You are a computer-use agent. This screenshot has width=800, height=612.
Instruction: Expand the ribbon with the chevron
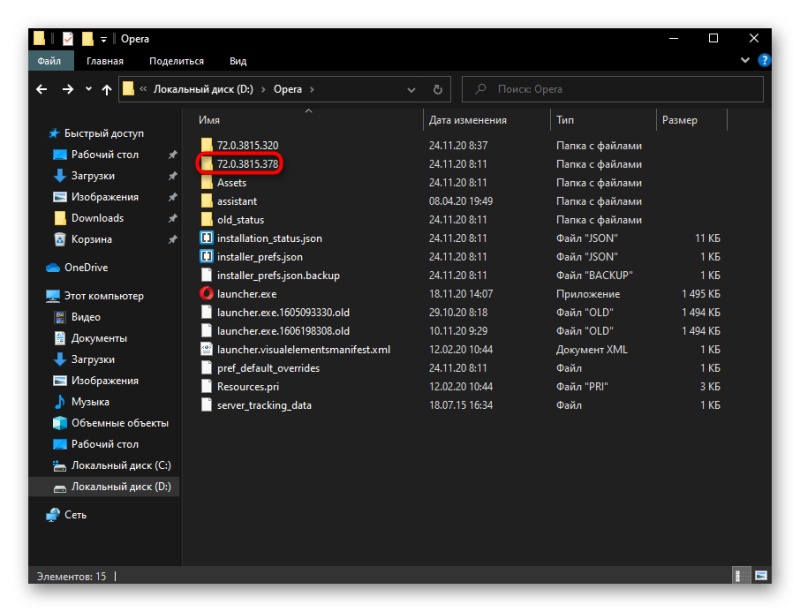745,60
